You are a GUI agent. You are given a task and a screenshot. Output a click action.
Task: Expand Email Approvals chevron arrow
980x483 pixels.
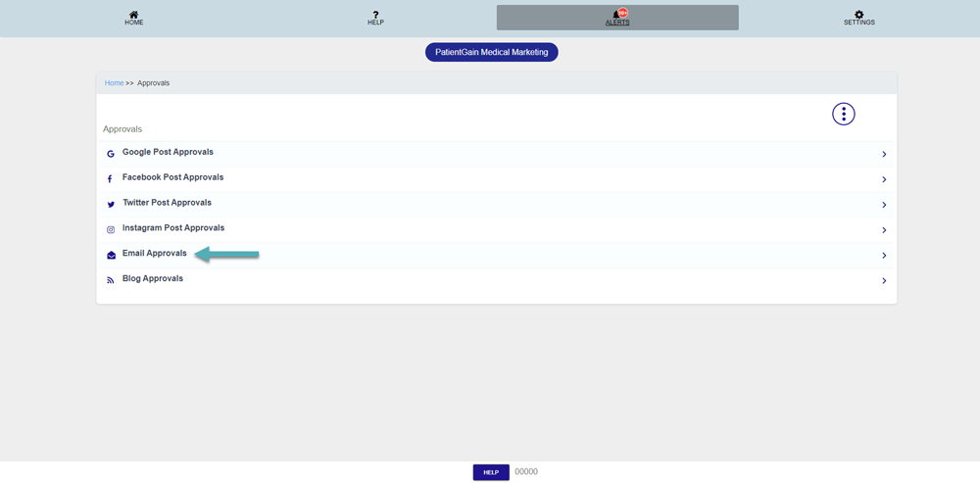884,256
